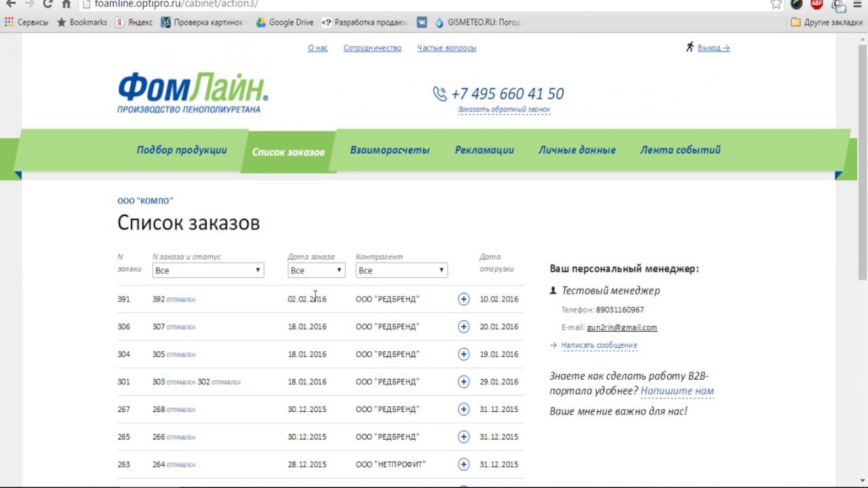Click shipment date 29.01.2016
The height and width of the screenshot is (488, 868).
tap(498, 382)
